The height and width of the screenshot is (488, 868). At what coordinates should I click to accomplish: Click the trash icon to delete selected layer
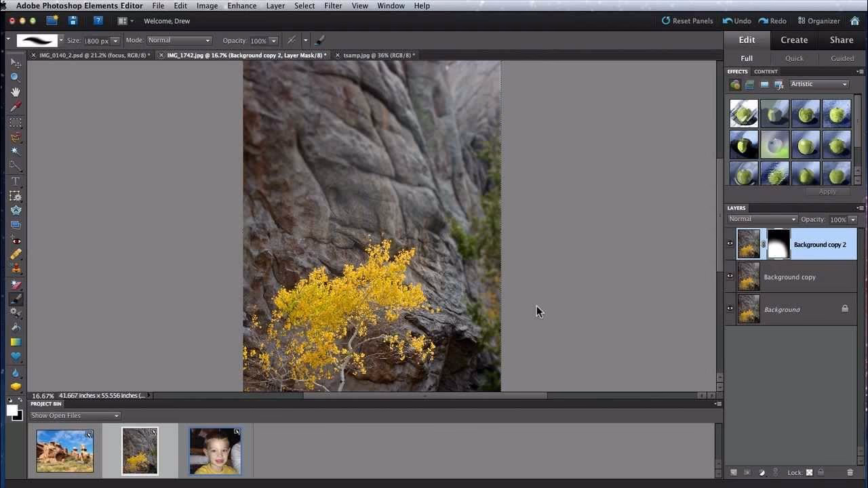click(x=850, y=472)
